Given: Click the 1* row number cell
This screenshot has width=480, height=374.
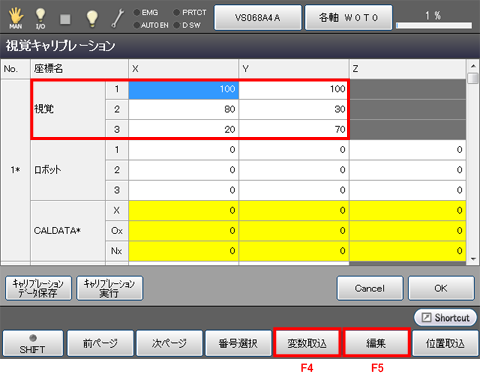Looking at the screenshot, I should click(15, 170).
